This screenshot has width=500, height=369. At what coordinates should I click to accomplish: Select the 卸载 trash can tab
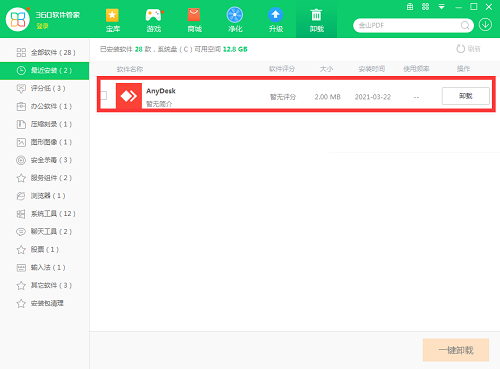pos(316,19)
